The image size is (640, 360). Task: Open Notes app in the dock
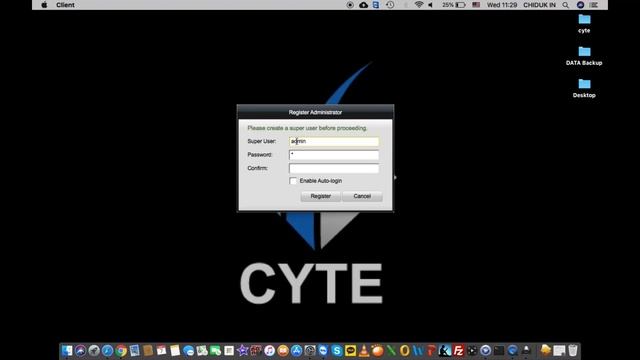point(175,350)
